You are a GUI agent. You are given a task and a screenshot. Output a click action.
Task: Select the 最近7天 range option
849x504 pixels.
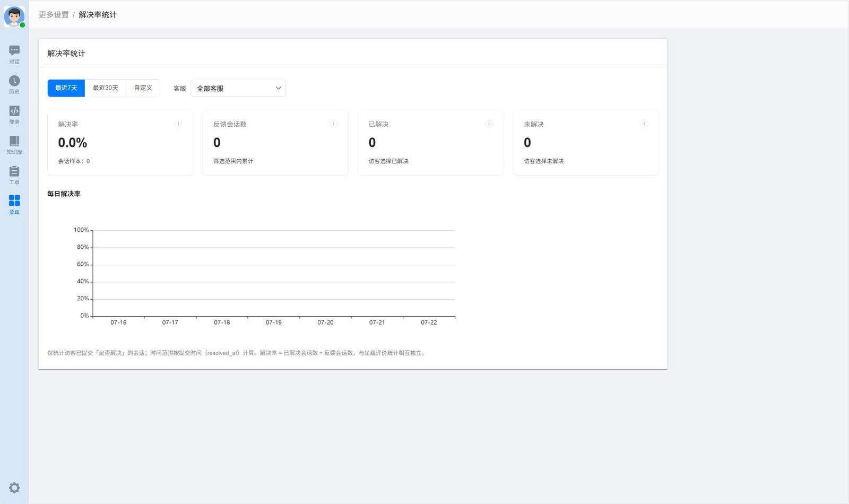[66, 88]
